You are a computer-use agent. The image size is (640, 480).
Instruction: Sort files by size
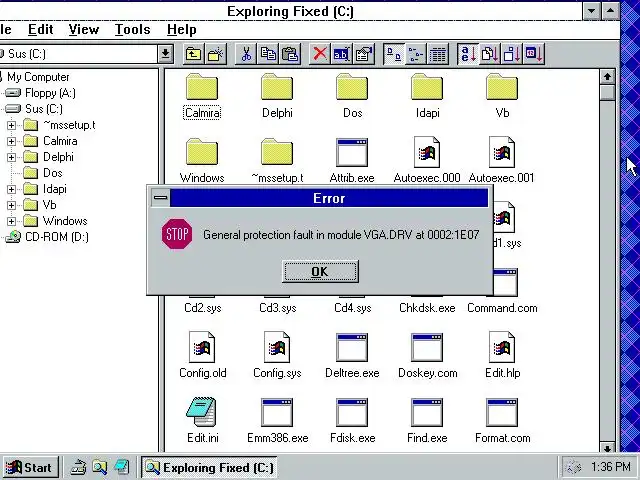click(512, 54)
